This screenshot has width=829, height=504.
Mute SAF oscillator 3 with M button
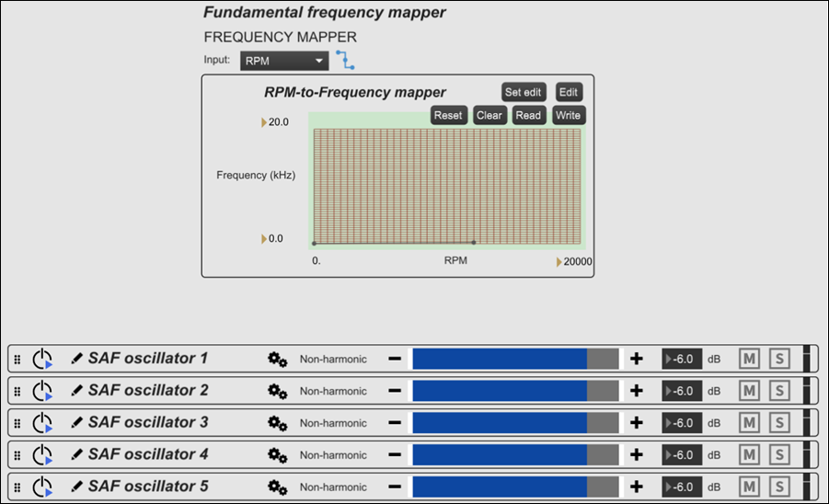tap(749, 423)
